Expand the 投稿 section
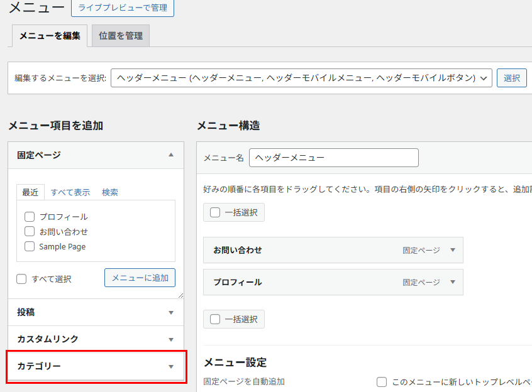The image size is (532, 392). click(x=170, y=312)
